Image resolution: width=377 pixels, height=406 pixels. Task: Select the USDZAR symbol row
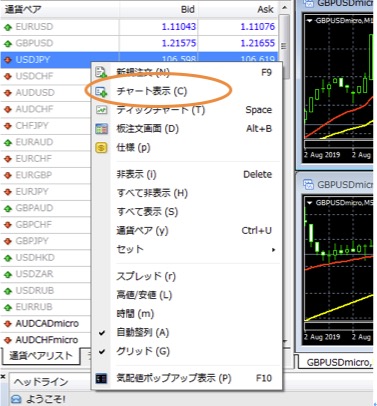click(46, 274)
